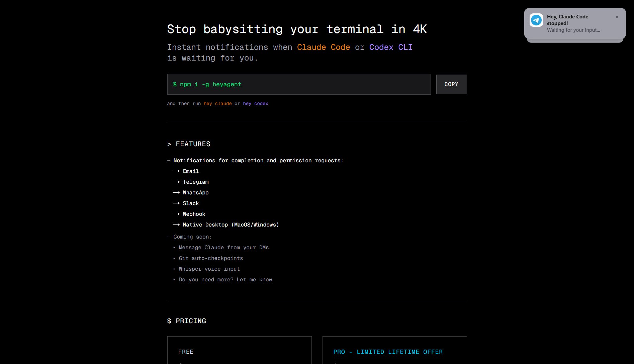634x364 pixels.
Task: Click the PRICING section heading
Action: (x=187, y=321)
